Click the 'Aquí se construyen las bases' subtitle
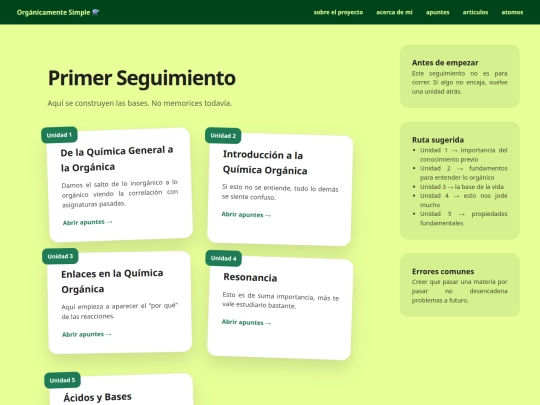Screen dimensions: 540x405 coord(139,103)
